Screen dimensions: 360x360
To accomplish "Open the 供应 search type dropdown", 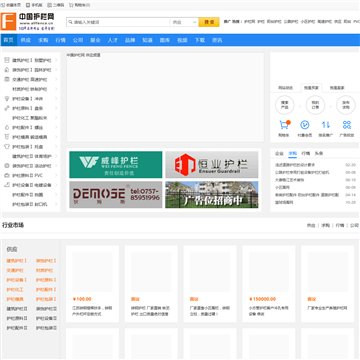I will pos(185,22).
